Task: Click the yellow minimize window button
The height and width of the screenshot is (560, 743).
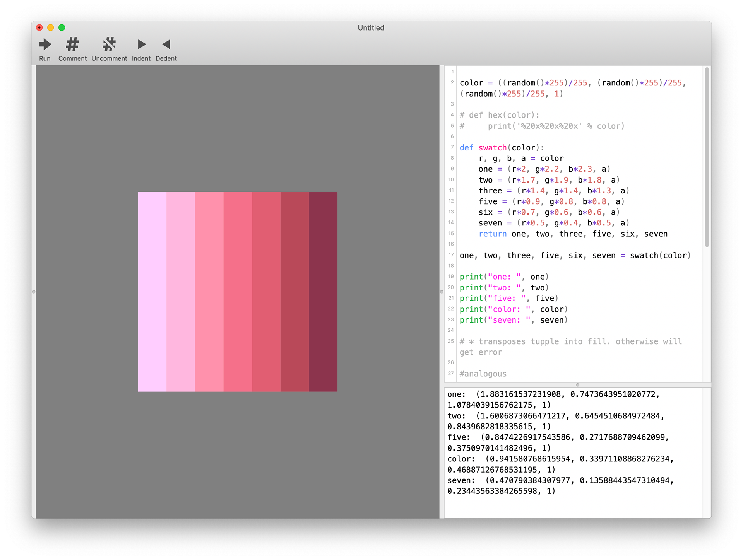Action: [50, 27]
